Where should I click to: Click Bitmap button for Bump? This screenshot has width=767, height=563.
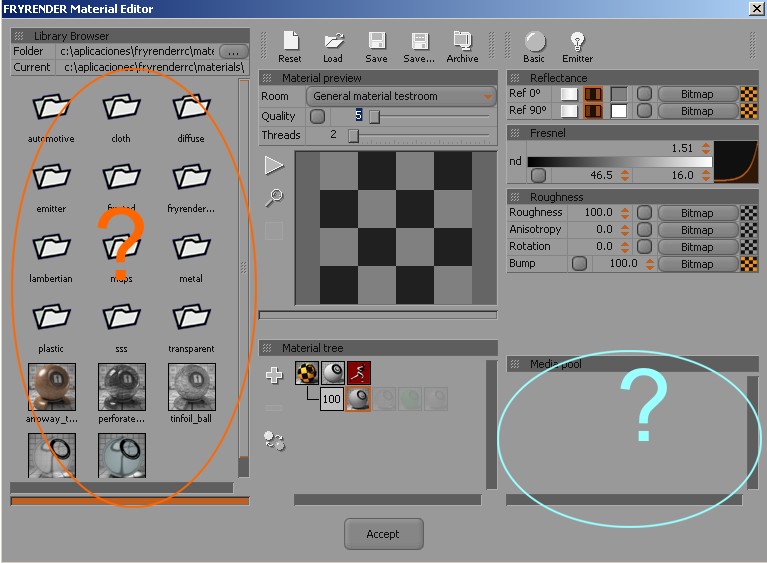pyautogui.click(x=698, y=264)
